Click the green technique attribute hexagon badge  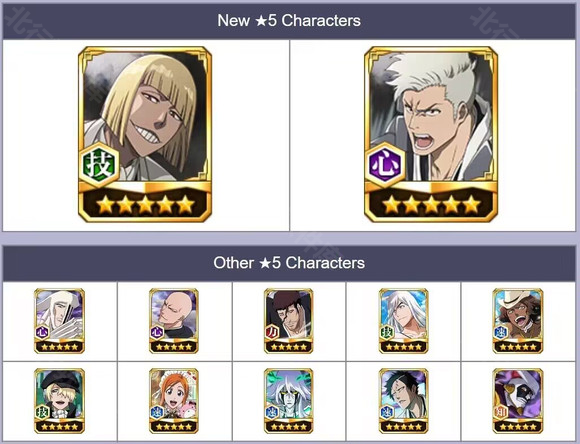pyautogui.click(x=100, y=165)
